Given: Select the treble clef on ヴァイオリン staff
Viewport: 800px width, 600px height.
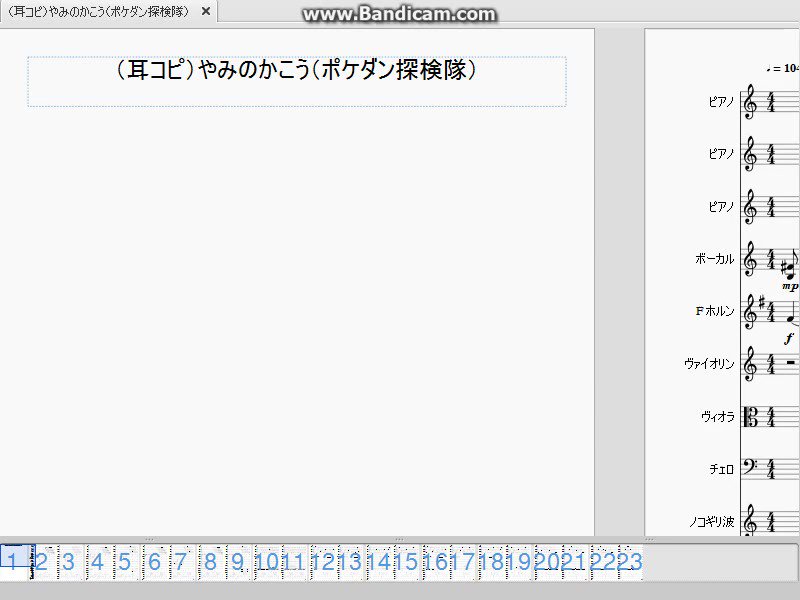Looking at the screenshot, I should point(749,364).
